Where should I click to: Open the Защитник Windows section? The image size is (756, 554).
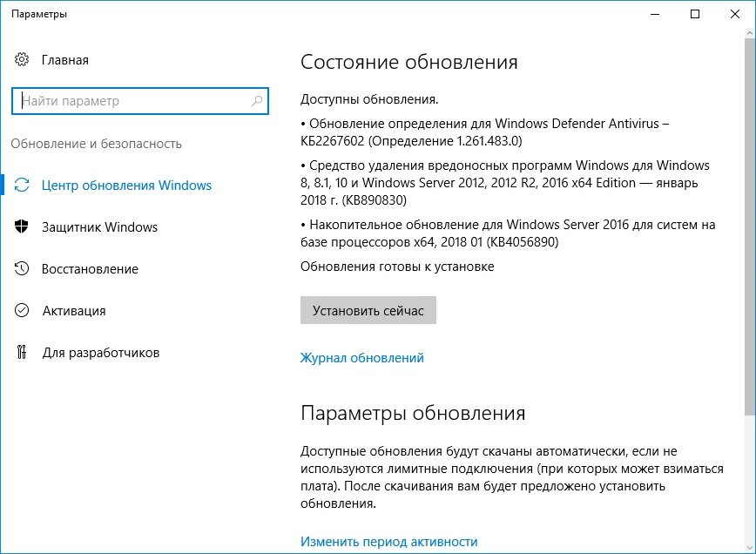(x=100, y=227)
